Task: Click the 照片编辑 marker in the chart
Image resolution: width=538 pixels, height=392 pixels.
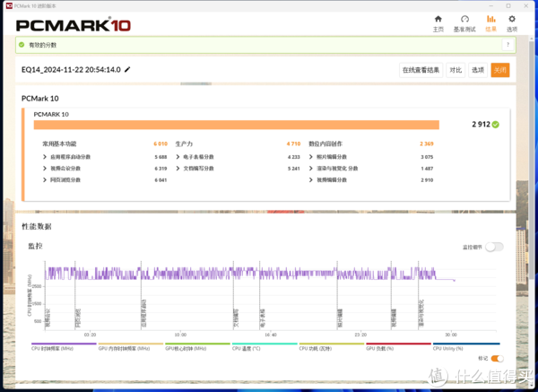Action: coord(340,318)
